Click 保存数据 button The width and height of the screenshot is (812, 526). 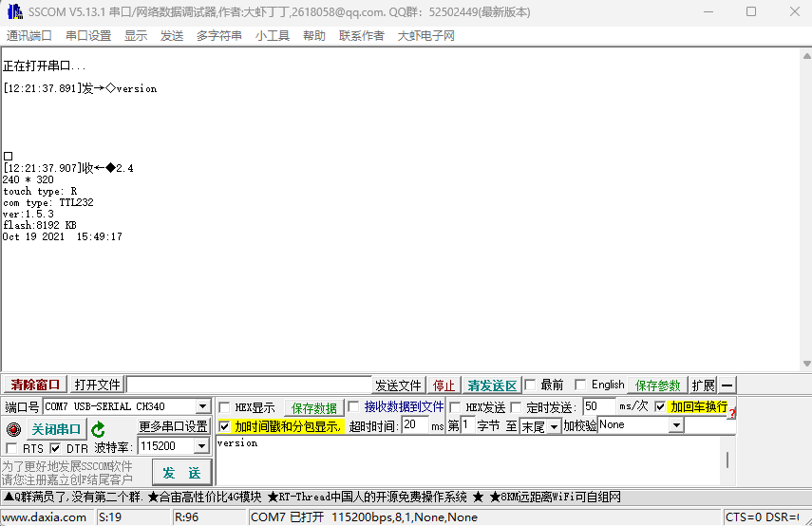[x=314, y=408]
